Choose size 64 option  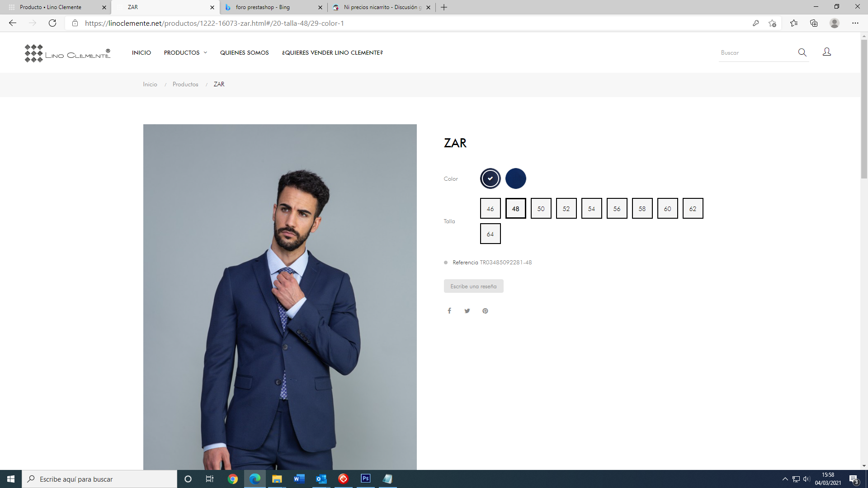coord(490,234)
